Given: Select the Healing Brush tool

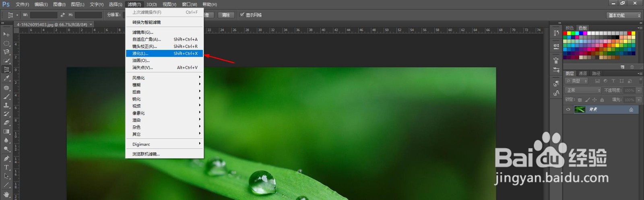Looking at the screenshot, I should tap(6, 88).
